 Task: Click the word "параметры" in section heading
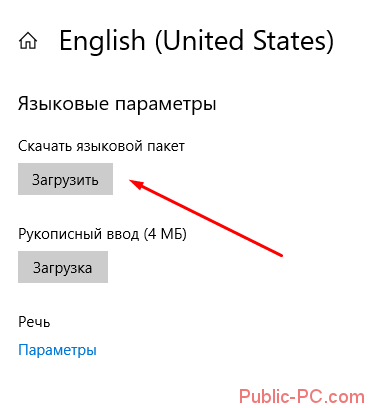coord(166,105)
